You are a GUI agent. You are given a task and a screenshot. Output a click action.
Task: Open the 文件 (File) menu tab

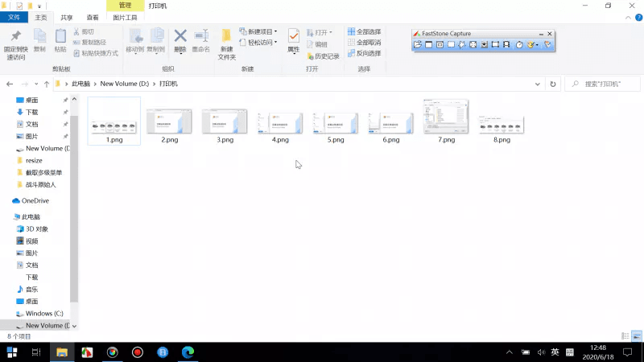14,17
